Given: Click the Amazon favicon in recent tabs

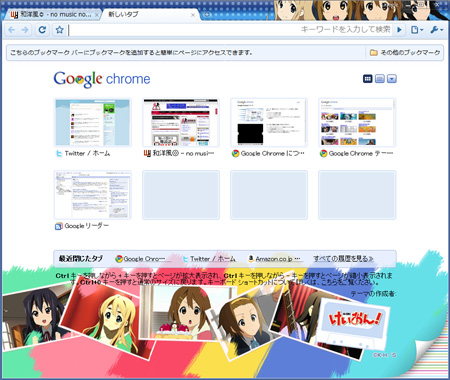Looking at the screenshot, I should [x=251, y=259].
